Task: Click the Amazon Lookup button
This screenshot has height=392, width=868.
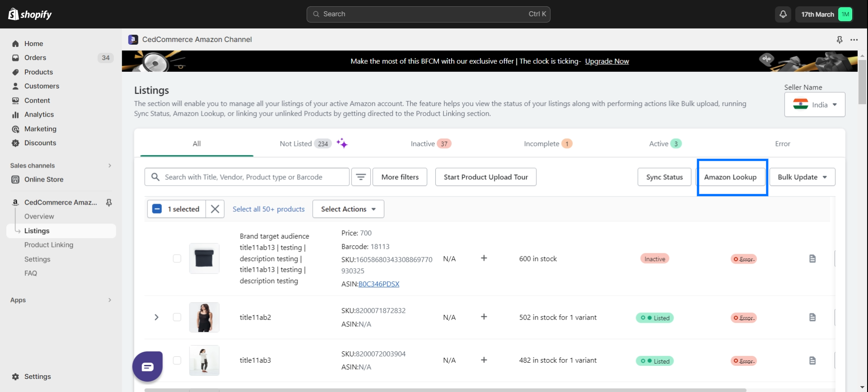Action: point(730,177)
